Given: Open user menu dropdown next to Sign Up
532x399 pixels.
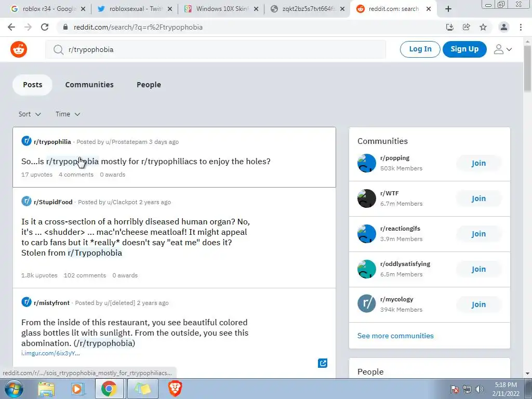Looking at the screenshot, I should point(503,49).
